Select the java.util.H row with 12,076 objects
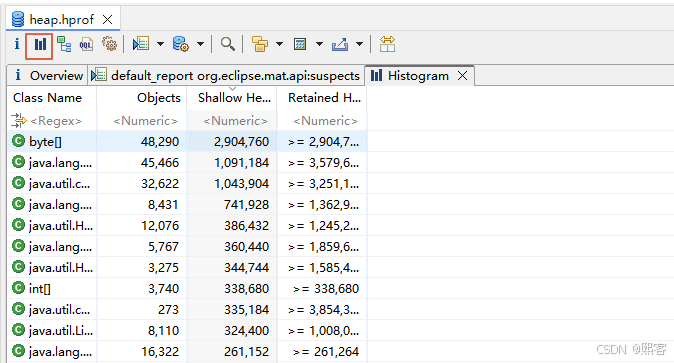 (x=187, y=226)
